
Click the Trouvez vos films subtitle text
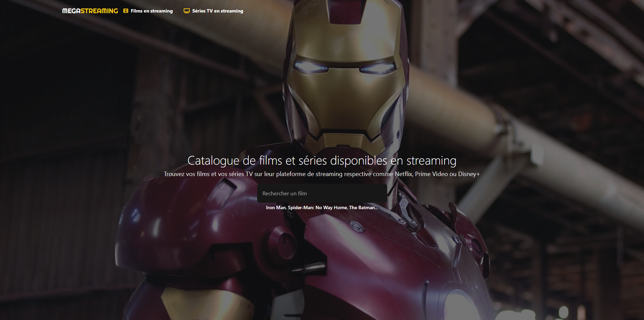[322, 174]
